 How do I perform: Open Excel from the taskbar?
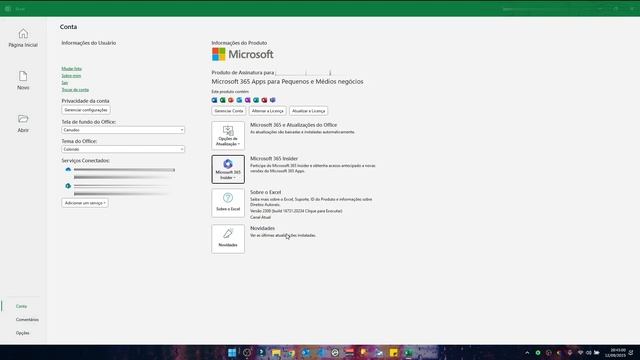(x=409, y=353)
